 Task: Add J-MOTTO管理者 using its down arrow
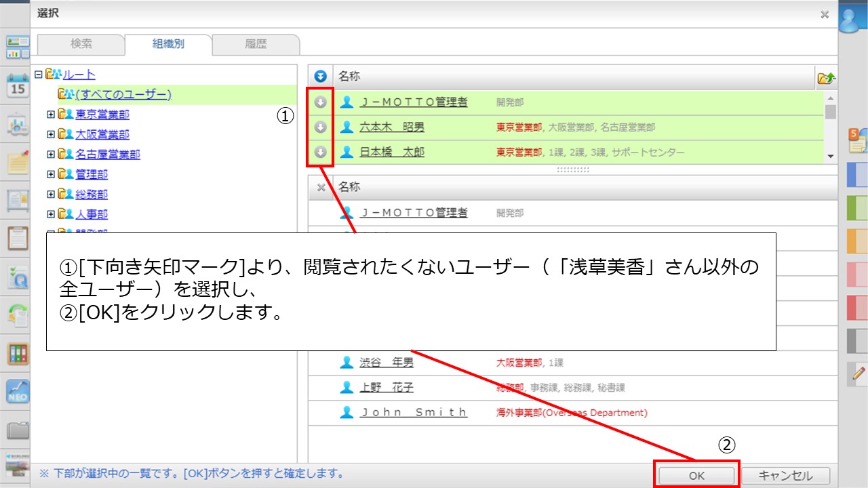click(x=321, y=102)
